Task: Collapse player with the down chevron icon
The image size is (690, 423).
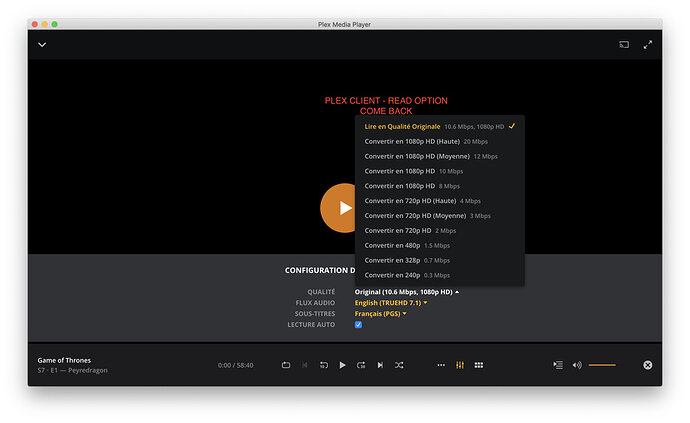Action: click(42, 44)
